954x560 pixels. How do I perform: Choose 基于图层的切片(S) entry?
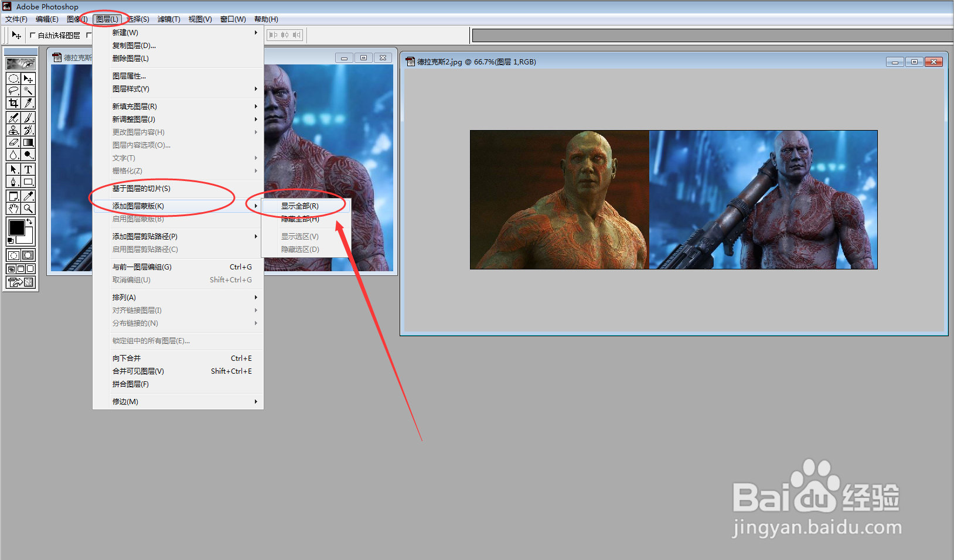(178, 189)
